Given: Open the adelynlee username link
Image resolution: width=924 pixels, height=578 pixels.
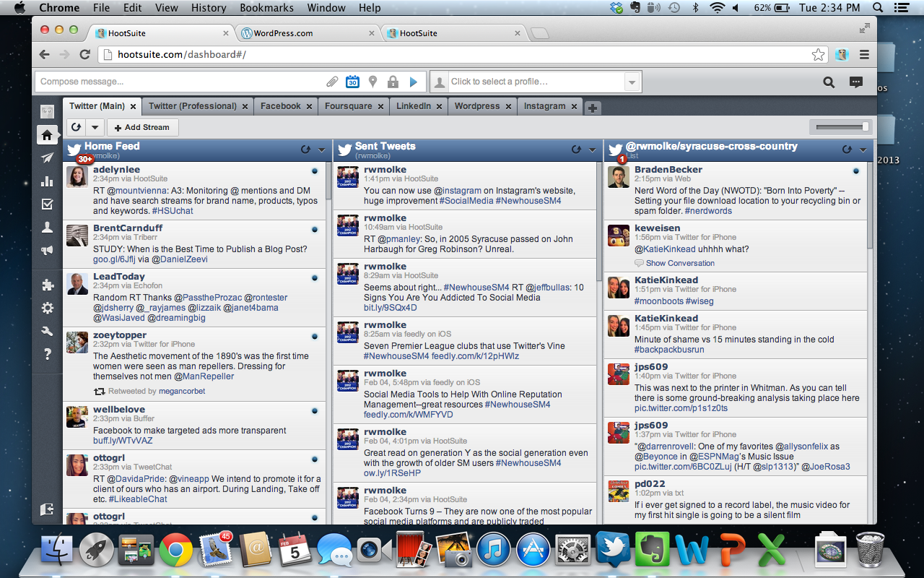Looking at the screenshot, I should tap(116, 169).
